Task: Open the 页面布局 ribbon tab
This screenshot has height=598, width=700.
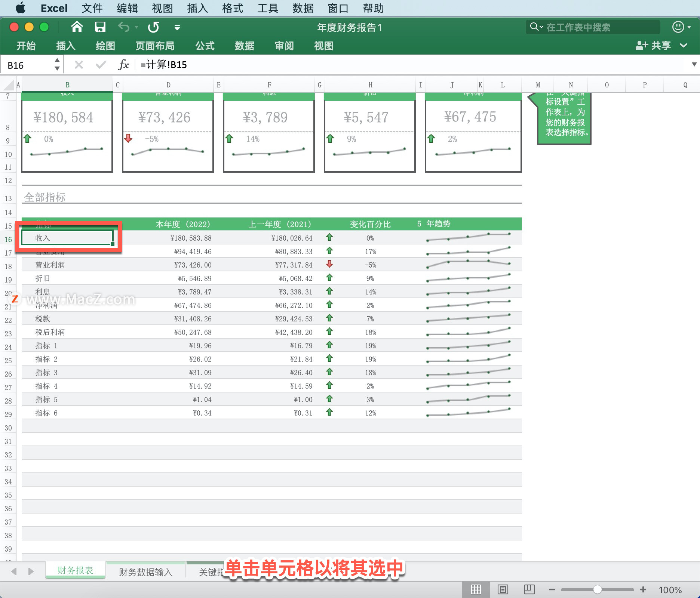Action: pos(155,46)
